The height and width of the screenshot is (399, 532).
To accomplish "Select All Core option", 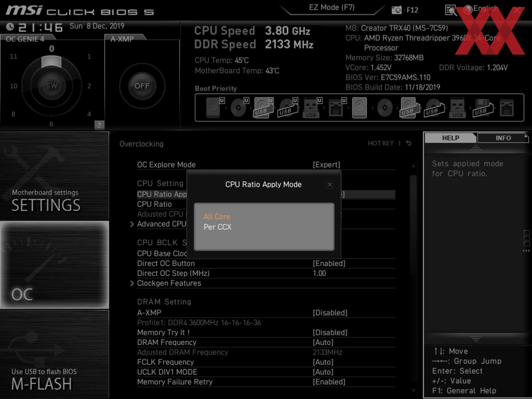I will pos(217,216).
